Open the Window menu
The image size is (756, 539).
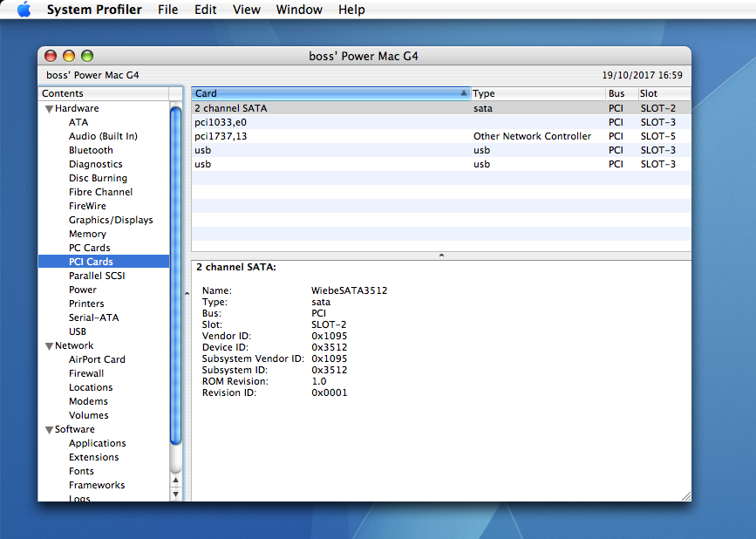(299, 10)
